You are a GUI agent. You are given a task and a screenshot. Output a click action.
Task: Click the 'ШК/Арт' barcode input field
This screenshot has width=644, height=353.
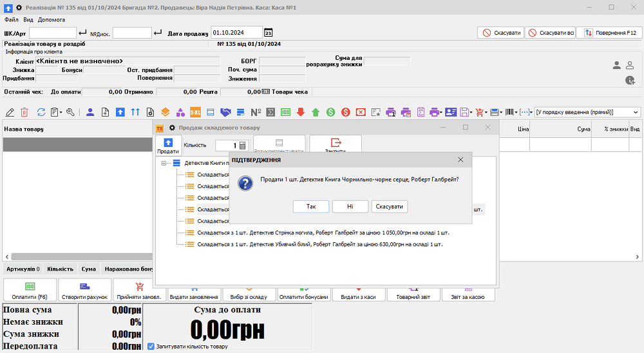[52, 33]
